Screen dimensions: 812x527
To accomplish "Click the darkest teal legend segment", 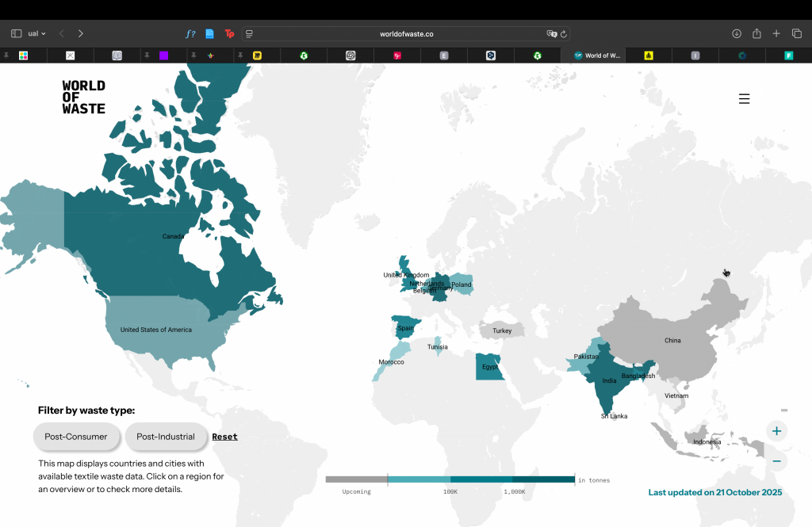I will [x=543, y=479].
